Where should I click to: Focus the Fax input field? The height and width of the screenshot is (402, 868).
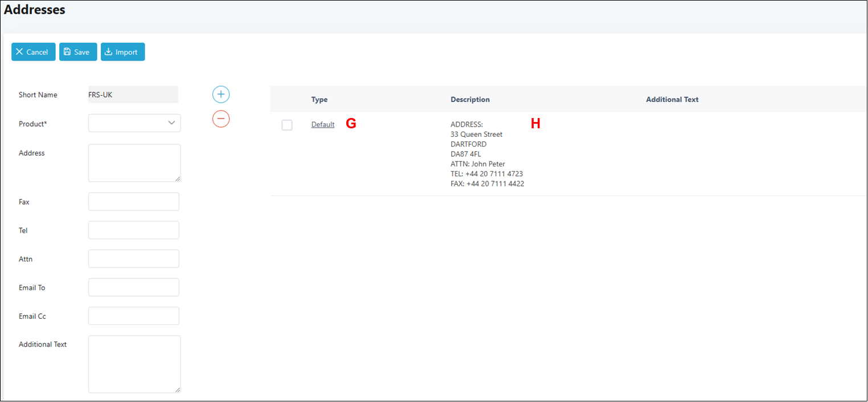[x=134, y=202]
